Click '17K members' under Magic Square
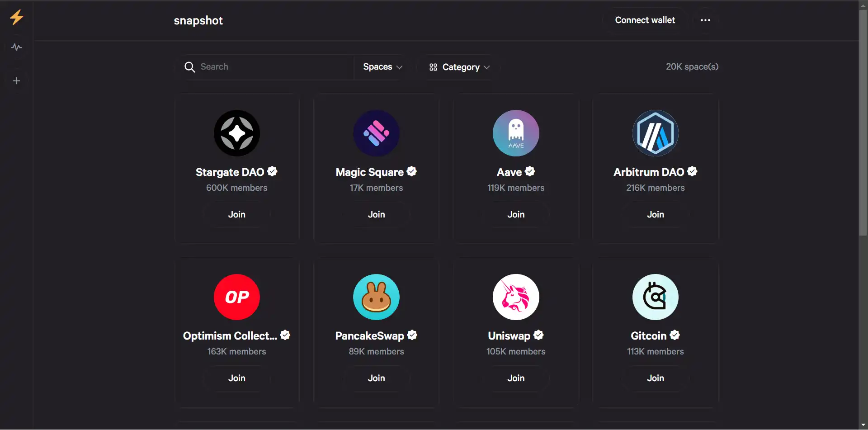The height and width of the screenshot is (430, 868). click(x=376, y=188)
